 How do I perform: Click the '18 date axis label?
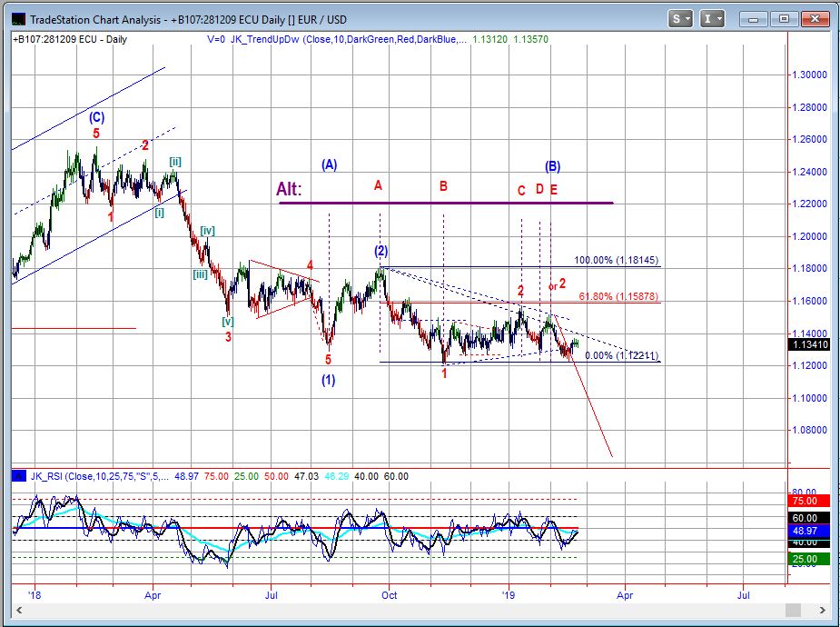(x=35, y=595)
